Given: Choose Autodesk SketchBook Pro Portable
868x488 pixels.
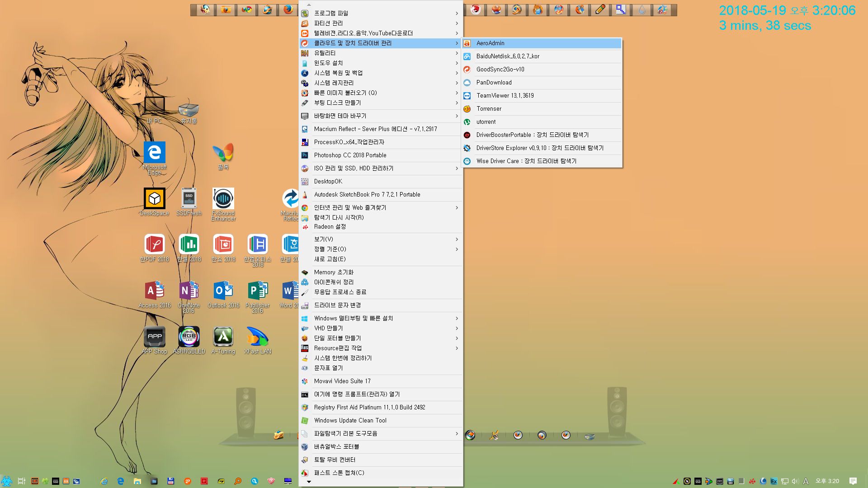Looking at the screenshot, I should [x=381, y=194].
